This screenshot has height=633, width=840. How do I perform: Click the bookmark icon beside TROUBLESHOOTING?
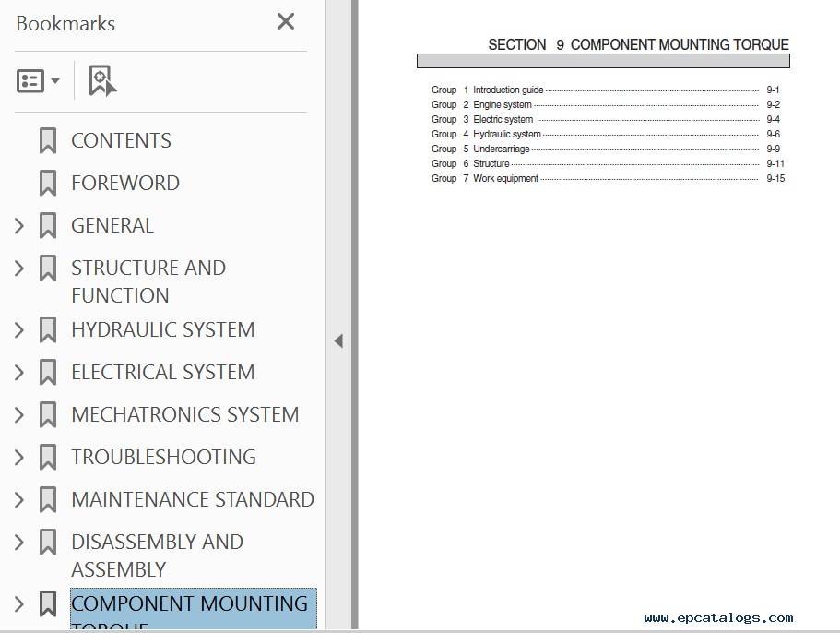point(48,457)
